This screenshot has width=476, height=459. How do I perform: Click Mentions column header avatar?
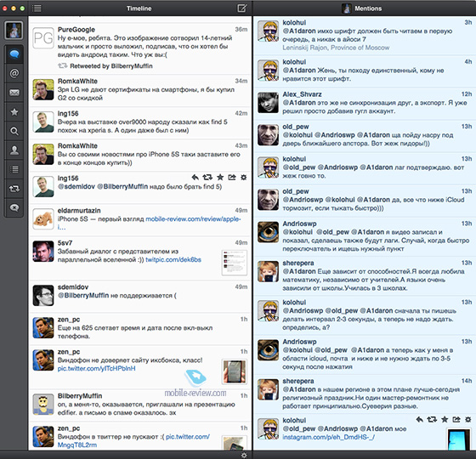[347, 8]
